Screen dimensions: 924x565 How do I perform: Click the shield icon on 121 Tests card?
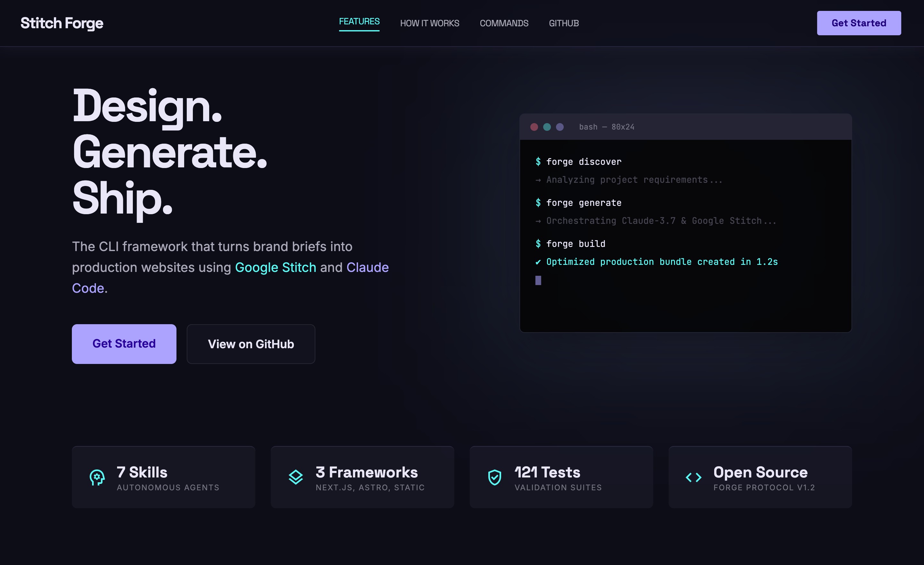tap(494, 477)
